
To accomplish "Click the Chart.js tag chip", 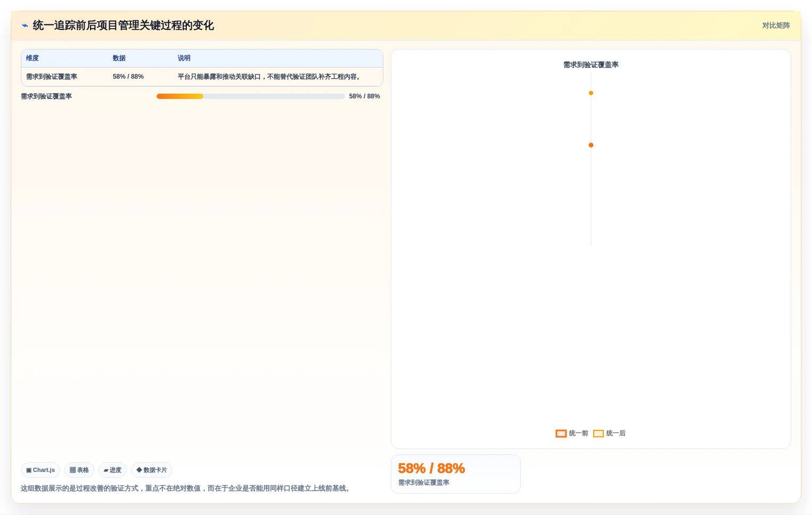I will tap(40, 470).
